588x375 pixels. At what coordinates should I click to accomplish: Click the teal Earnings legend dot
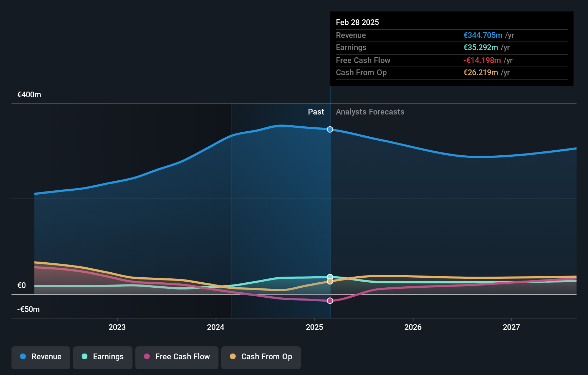pos(85,357)
